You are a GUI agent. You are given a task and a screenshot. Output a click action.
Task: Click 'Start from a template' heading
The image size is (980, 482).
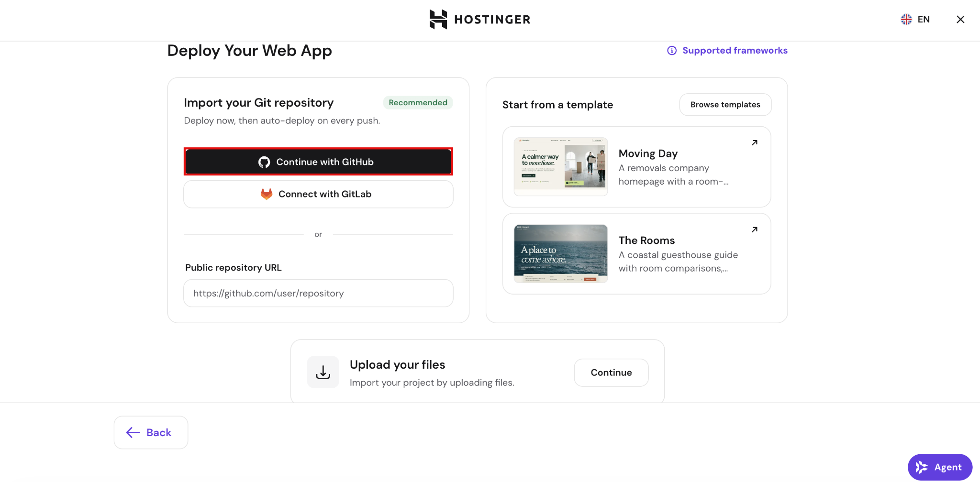[x=557, y=105]
